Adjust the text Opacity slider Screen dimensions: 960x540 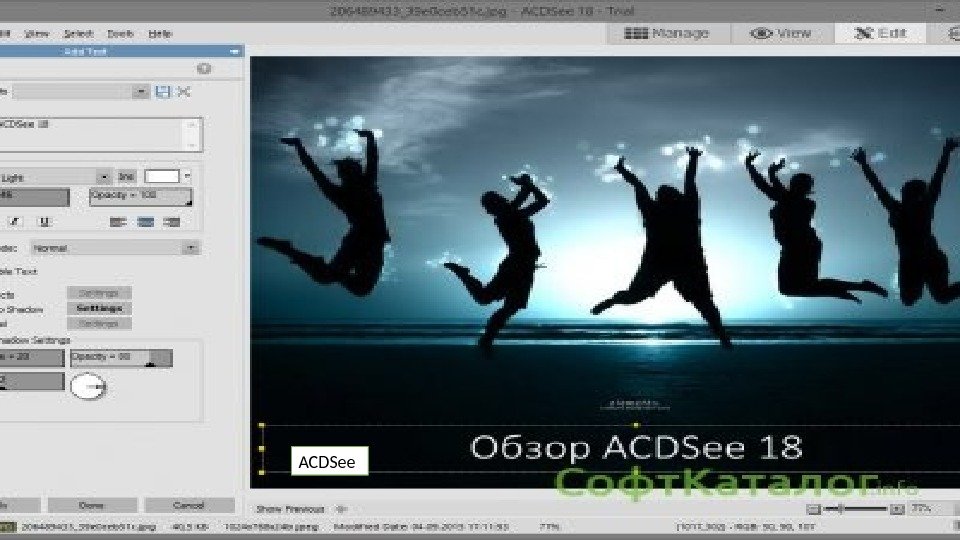click(141, 197)
